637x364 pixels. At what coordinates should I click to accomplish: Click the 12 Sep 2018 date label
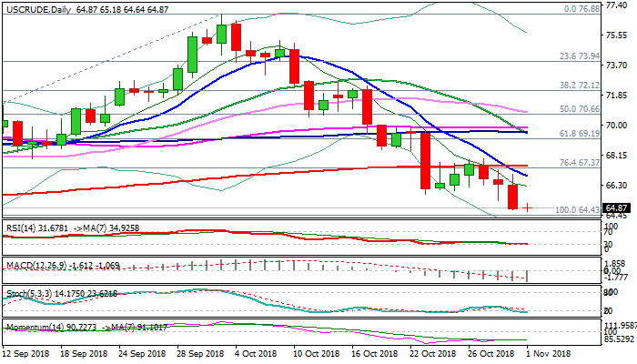click(x=25, y=354)
